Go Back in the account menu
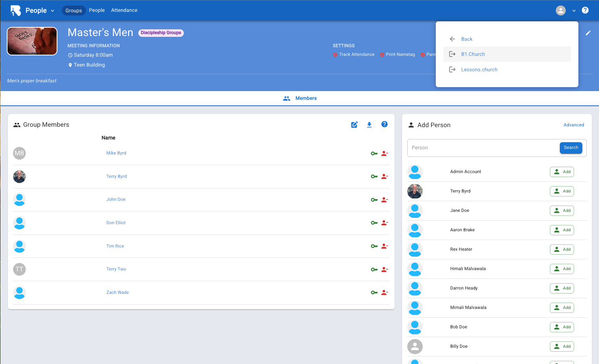 point(467,39)
